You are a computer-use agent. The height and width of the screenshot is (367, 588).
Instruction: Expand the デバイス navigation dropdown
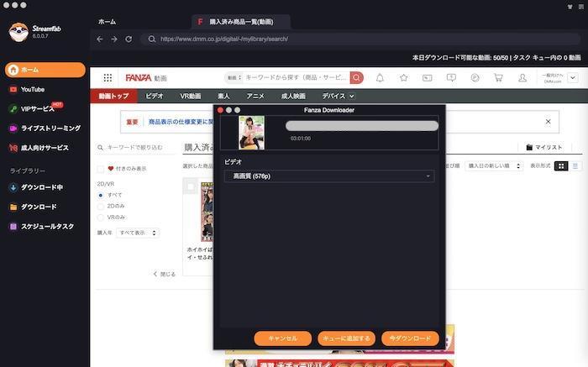(338, 96)
